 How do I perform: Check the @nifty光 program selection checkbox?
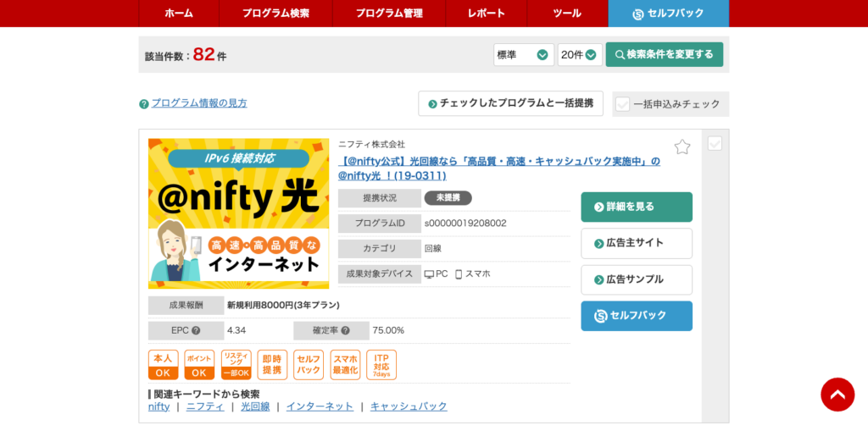715,144
